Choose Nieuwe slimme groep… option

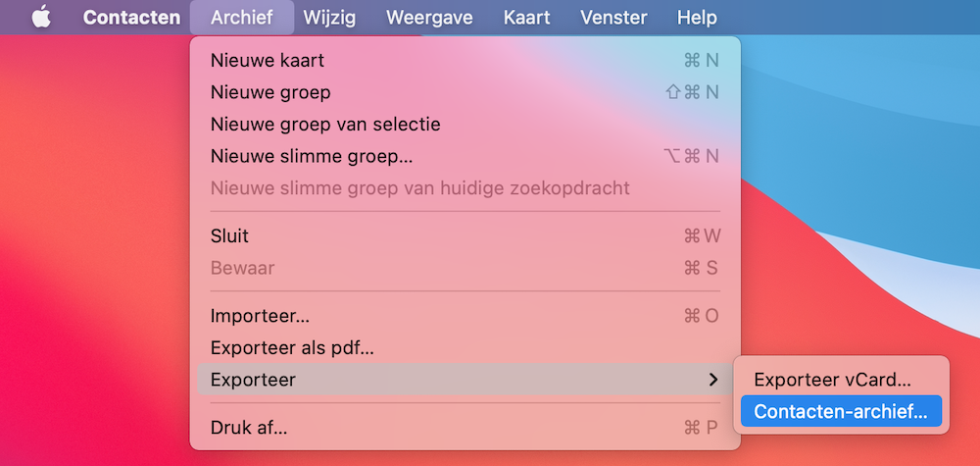point(465,156)
